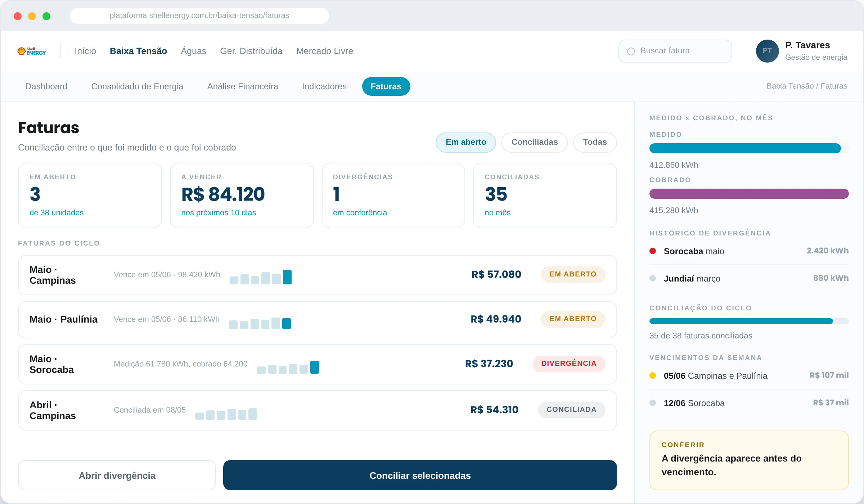
Task: Filter invoices by Conciliadas
Action: point(535,142)
